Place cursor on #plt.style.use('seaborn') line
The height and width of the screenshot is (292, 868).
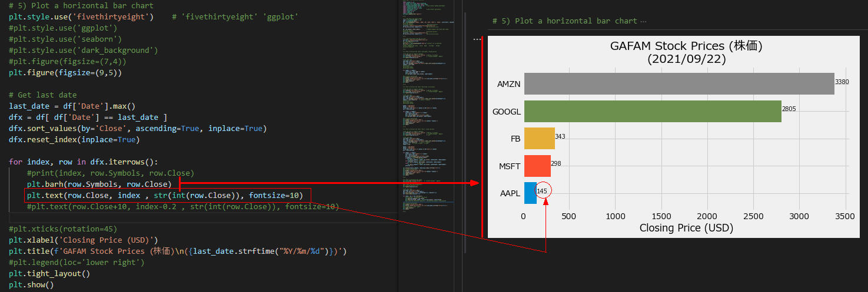65,39
